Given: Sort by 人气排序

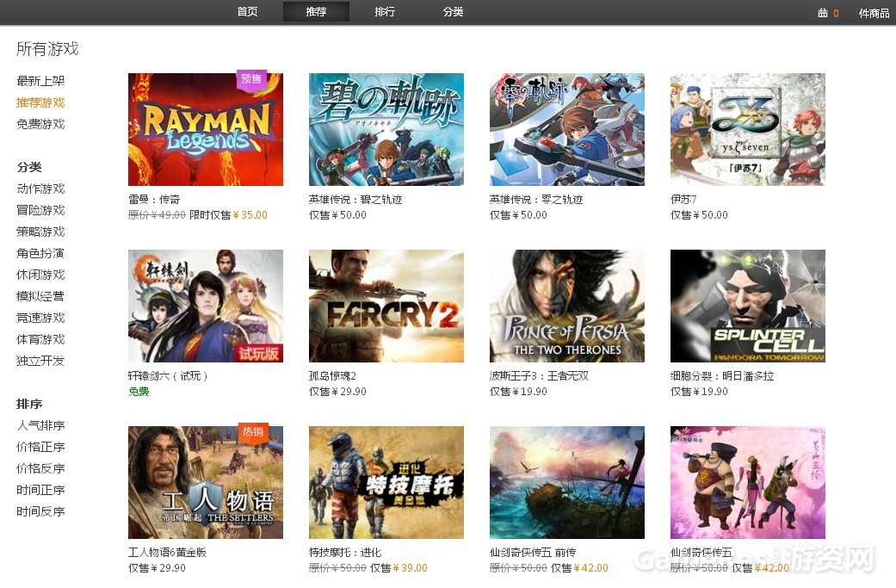Looking at the screenshot, I should [x=40, y=425].
